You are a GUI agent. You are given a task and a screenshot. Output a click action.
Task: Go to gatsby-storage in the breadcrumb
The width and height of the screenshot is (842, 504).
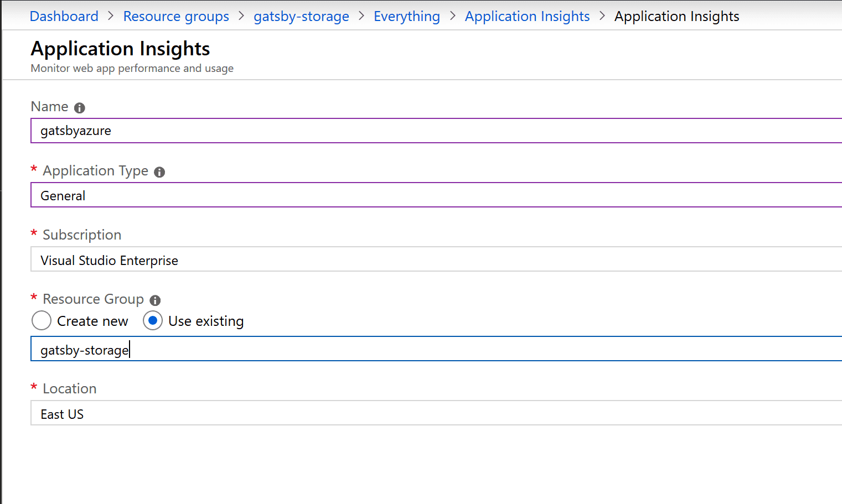(301, 16)
